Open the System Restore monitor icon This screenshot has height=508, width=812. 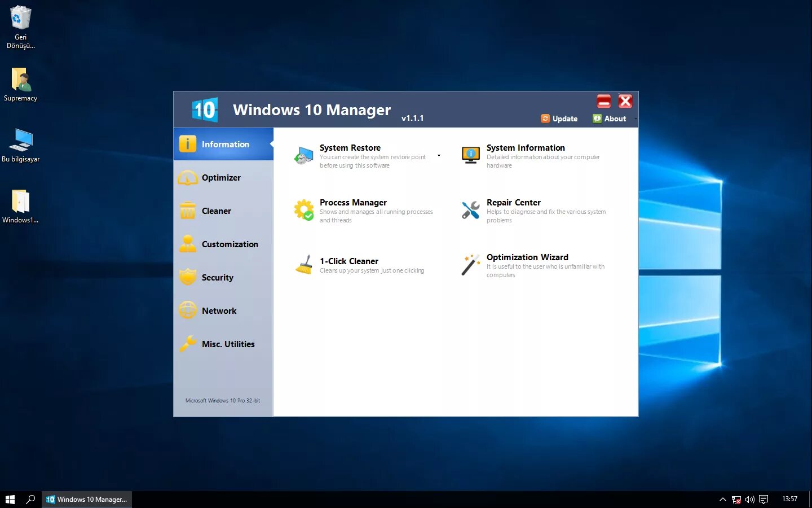coord(303,155)
